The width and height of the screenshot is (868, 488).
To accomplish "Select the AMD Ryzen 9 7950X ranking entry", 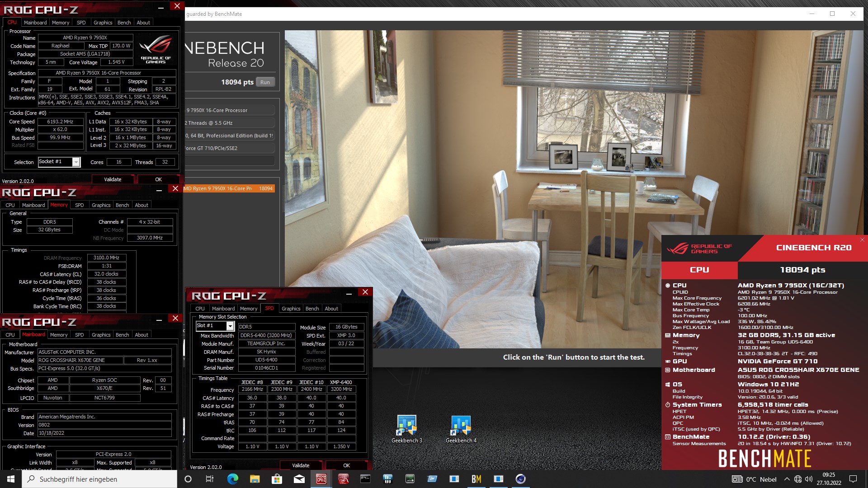I will [x=229, y=188].
